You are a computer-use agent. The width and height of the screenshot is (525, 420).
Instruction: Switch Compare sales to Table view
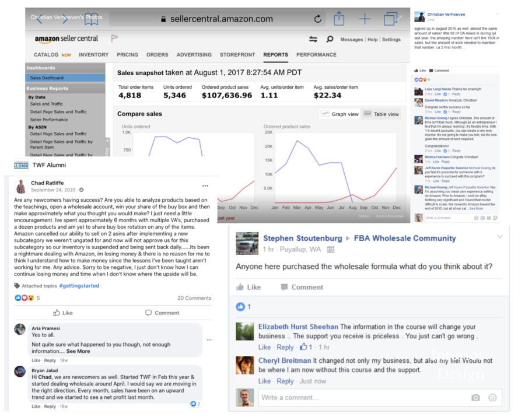coord(381,114)
